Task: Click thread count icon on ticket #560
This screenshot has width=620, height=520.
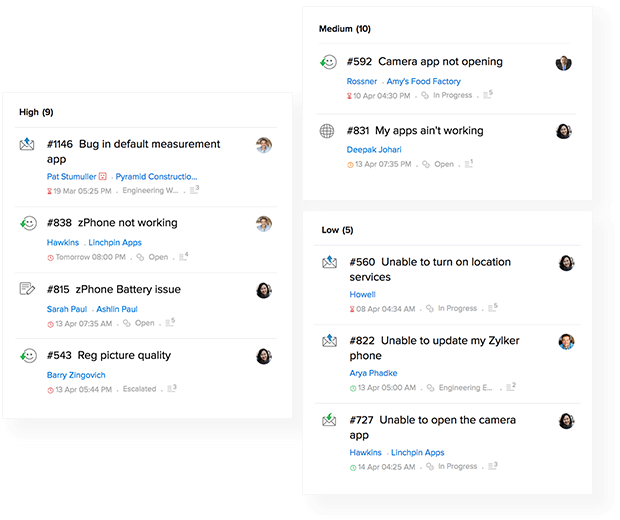Action: click(x=493, y=308)
